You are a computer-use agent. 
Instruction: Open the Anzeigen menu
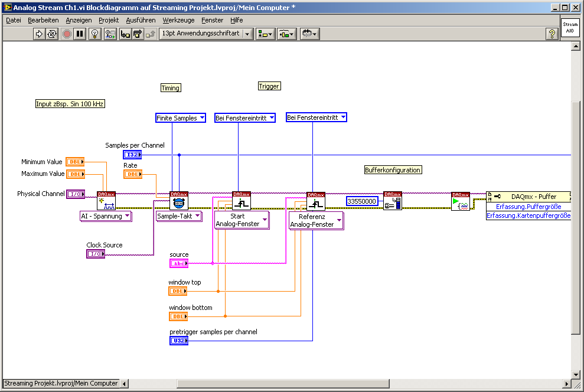coord(79,20)
